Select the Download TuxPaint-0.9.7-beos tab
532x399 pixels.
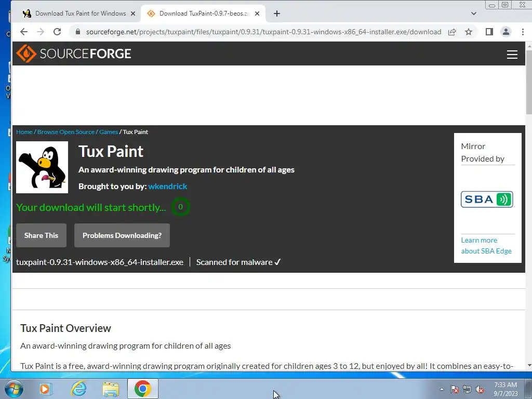tap(203, 14)
